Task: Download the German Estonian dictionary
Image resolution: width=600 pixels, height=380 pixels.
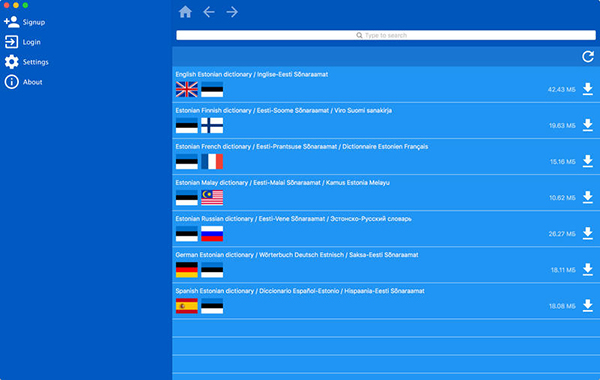Action: 588,269
